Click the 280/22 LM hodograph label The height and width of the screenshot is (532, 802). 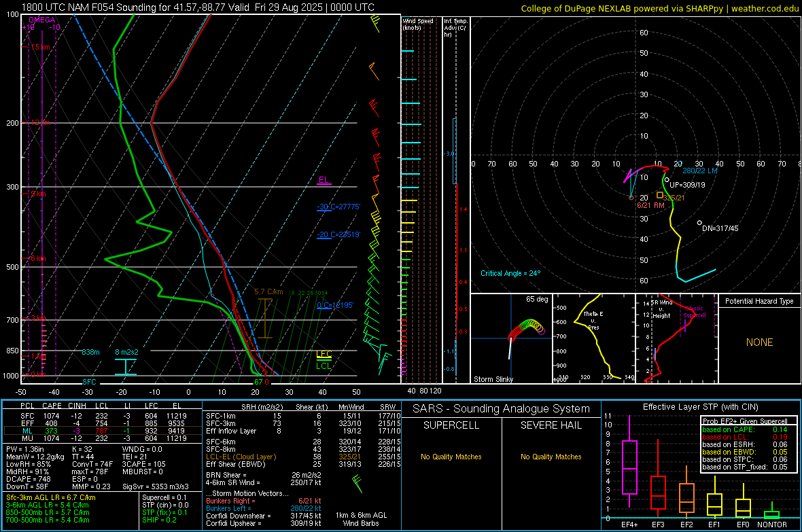tap(699, 171)
